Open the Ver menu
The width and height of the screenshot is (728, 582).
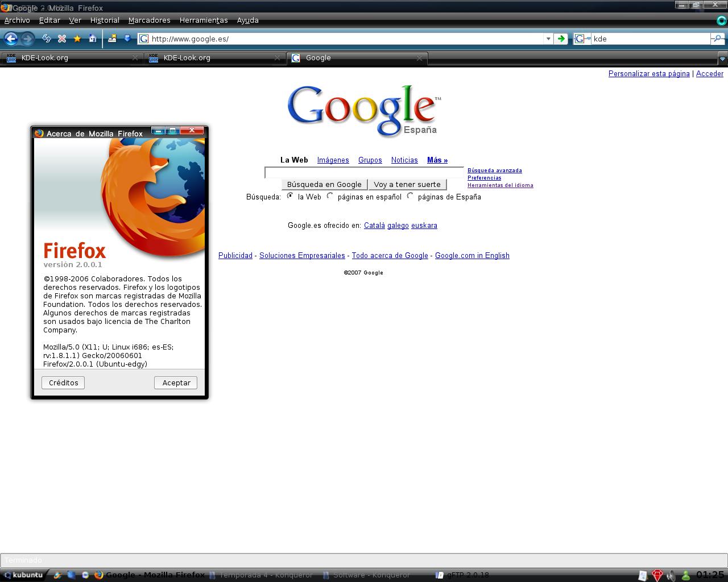pos(75,20)
